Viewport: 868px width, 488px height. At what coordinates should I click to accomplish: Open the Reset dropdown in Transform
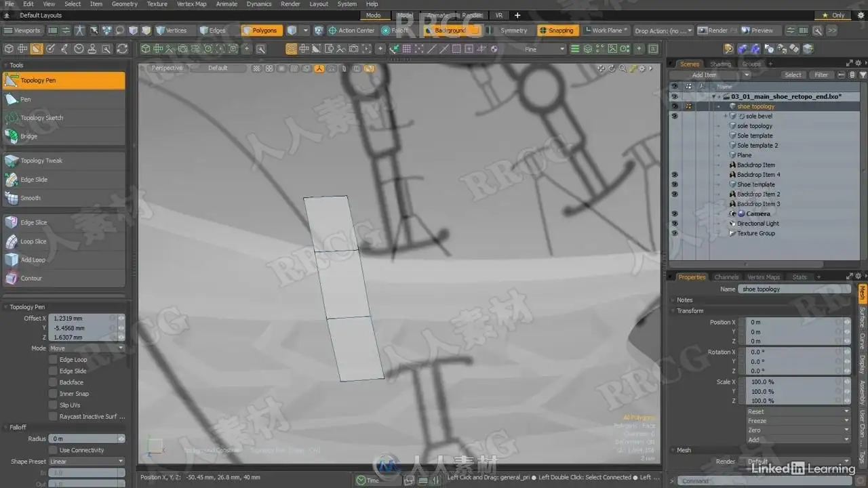click(798, 412)
